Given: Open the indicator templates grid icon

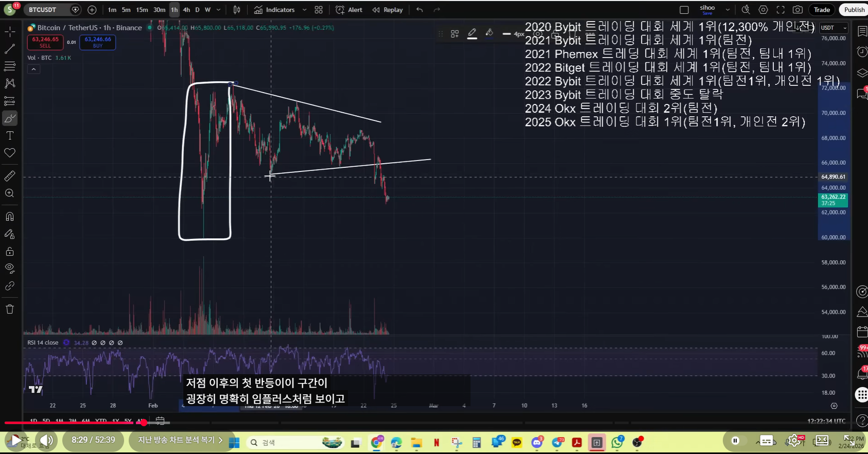Looking at the screenshot, I should tap(319, 10).
